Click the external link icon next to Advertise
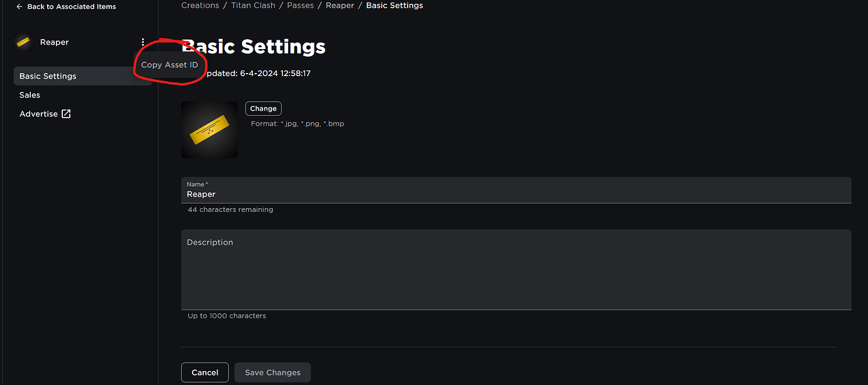Image resolution: width=868 pixels, height=385 pixels. click(x=66, y=114)
